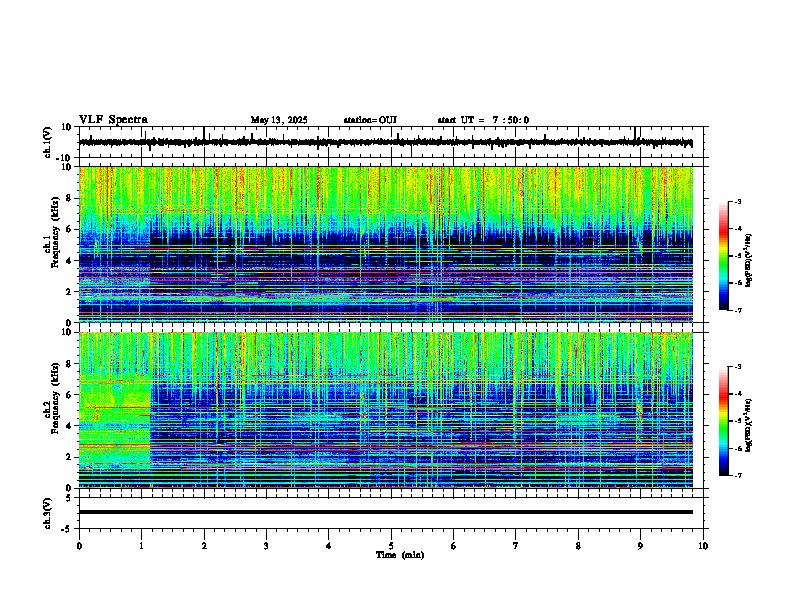
Task: Click the ch.1 spectrogram color scale bar
Action: point(723,256)
